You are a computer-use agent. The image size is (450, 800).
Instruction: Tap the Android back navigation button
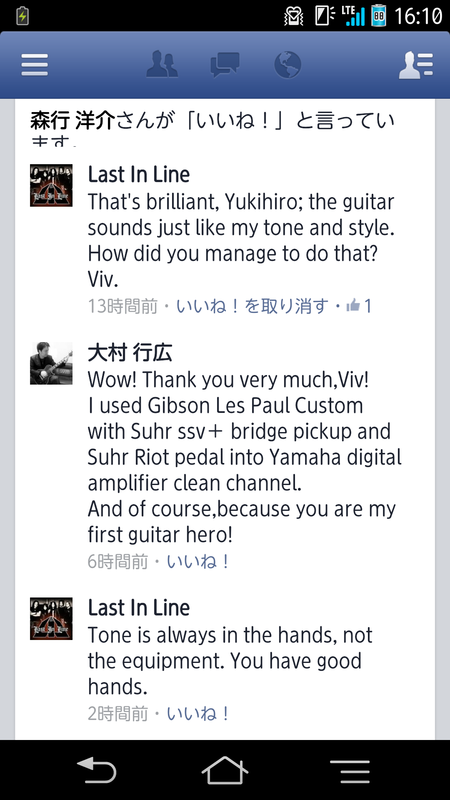point(96,770)
